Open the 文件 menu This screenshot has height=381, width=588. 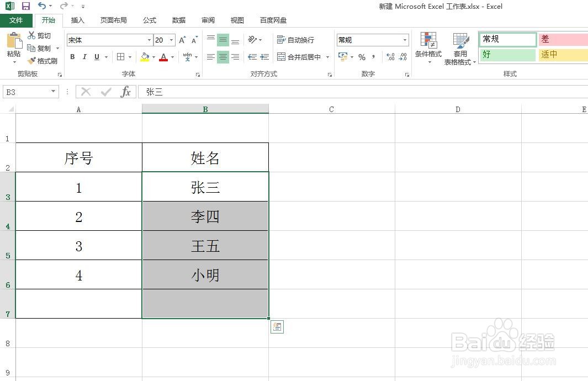pyautogui.click(x=17, y=20)
